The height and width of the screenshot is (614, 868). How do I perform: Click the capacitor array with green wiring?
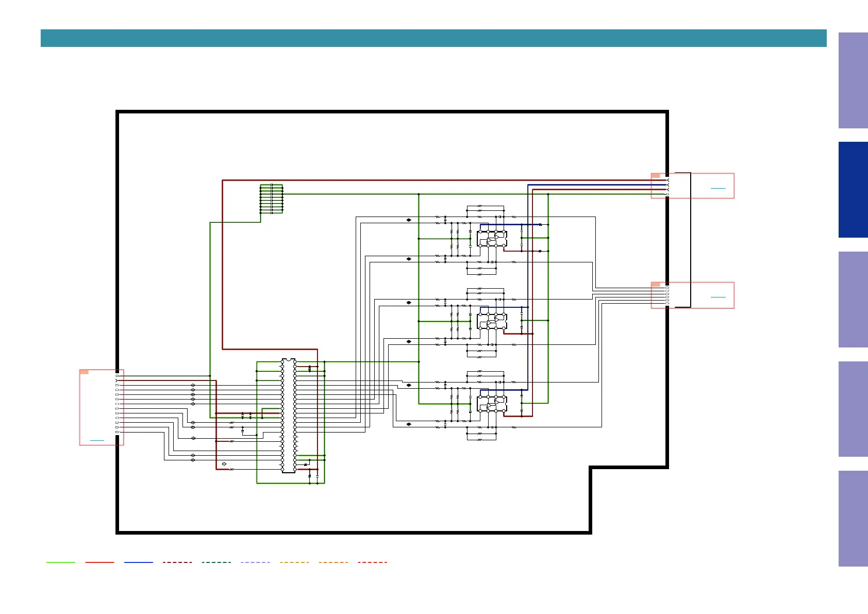point(272,199)
